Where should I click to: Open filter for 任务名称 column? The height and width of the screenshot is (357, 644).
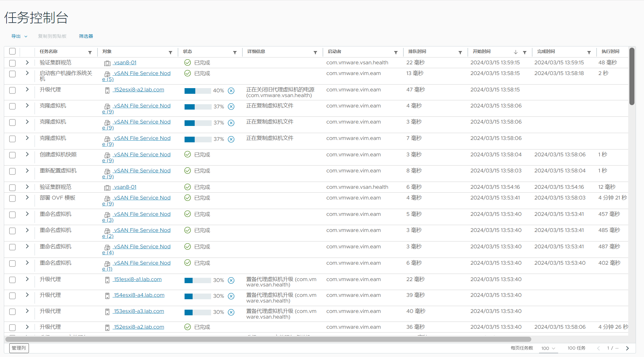point(90,52)
